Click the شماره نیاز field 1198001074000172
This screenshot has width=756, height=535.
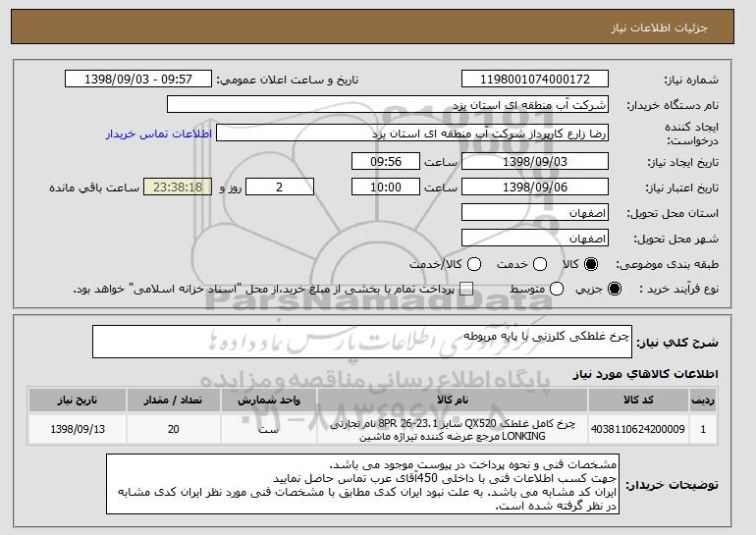point(535,80)
